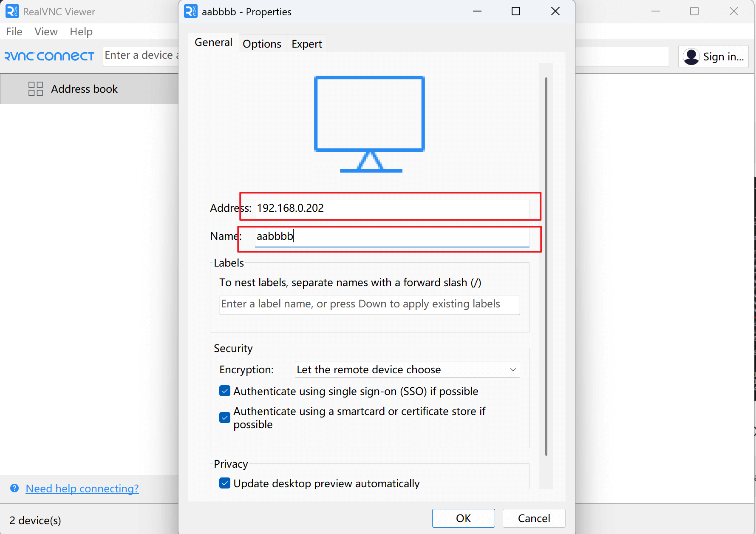The width and height of the screenshot is (756, 534).
Task: Disable Update desktop preview automatically
Action: coord(225,483)
